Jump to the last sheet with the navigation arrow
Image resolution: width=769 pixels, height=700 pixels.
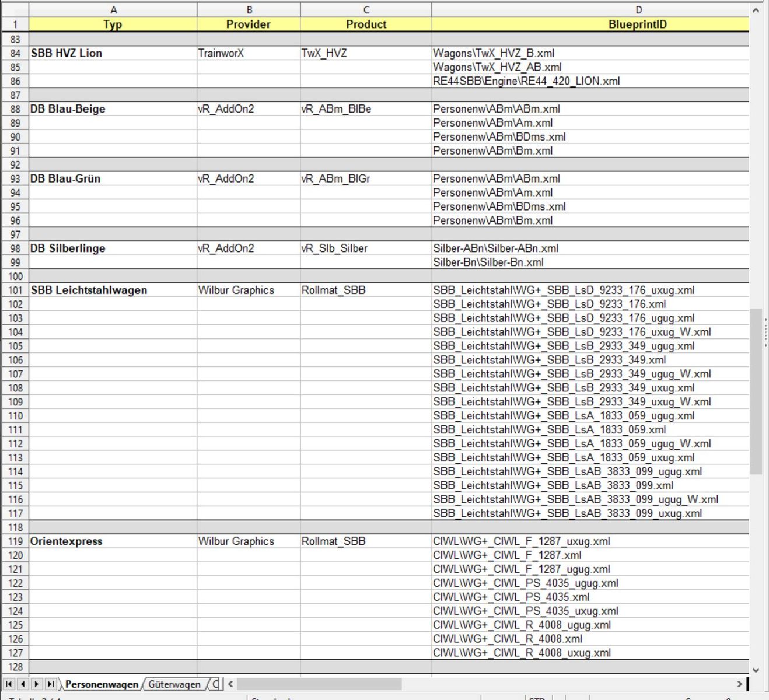coord(51,684)
